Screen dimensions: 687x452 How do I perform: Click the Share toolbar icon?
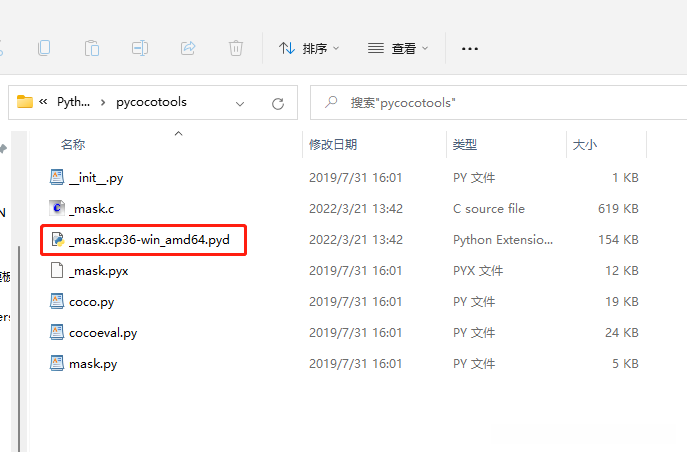[x=188, y=48]
